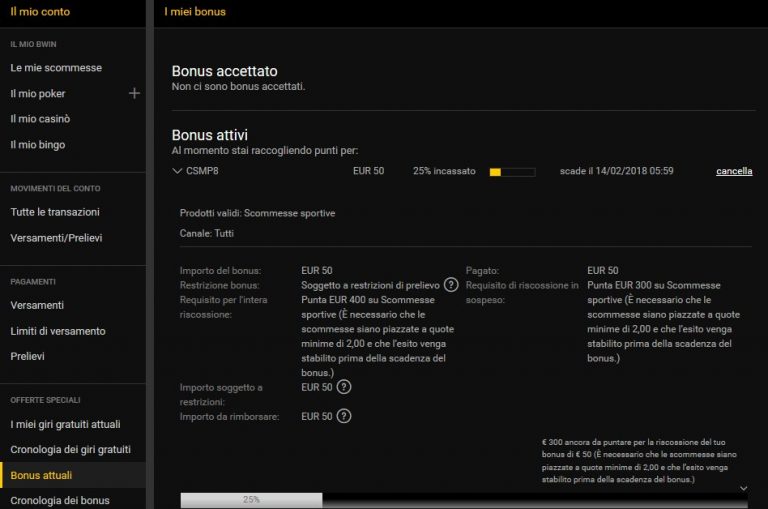The image size is (768, 509).
Task: Click the small chevron at bottom right
Action: pyautogui.click(x=743, y=488)
